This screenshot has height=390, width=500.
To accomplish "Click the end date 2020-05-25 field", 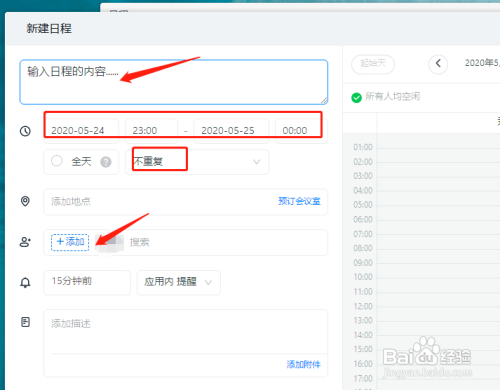I will click(231, 131).
